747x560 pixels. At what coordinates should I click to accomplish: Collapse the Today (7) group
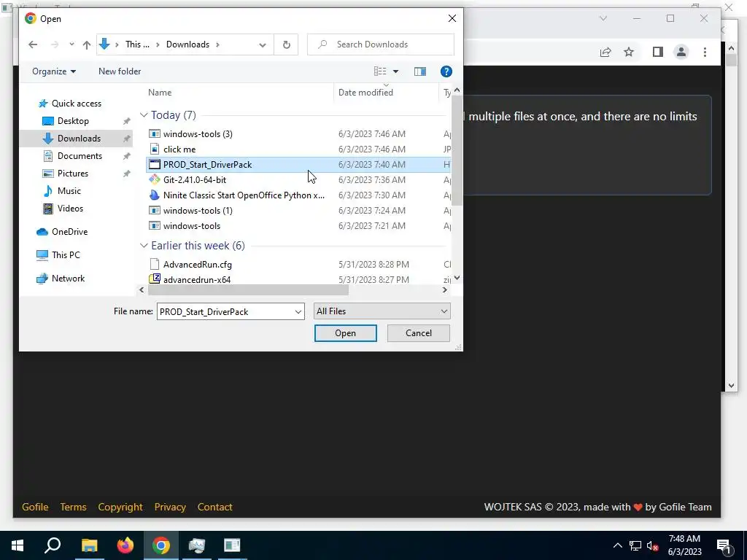click(x=144, y=115)
